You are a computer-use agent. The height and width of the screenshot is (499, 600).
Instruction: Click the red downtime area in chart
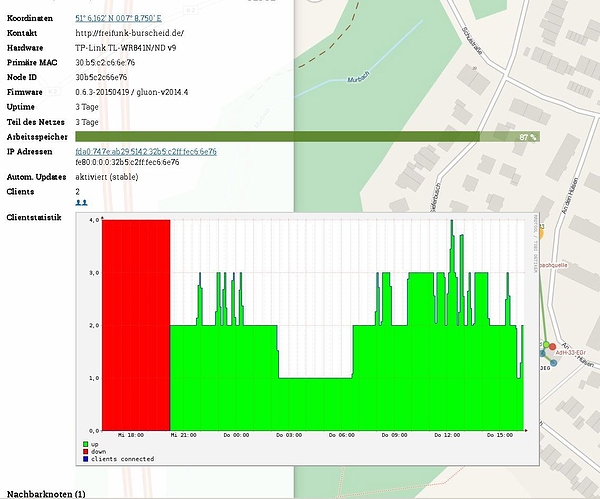click(x=136, y=325)
